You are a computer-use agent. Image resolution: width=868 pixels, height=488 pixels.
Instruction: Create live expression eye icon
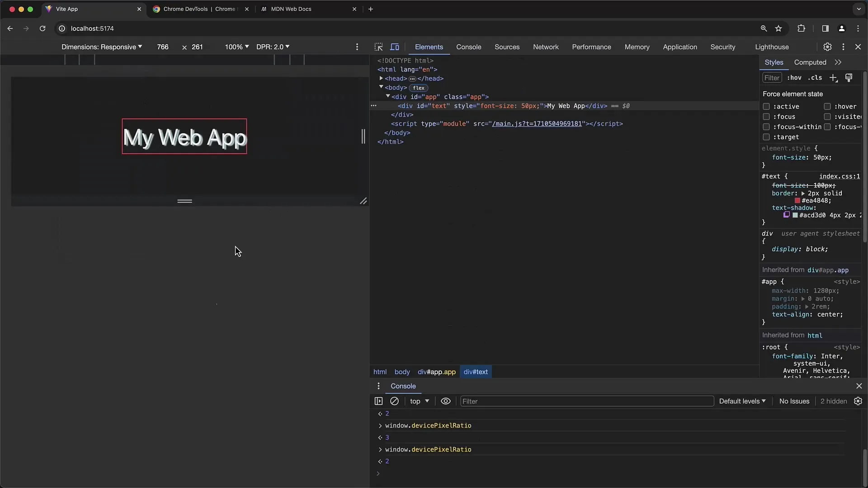446,401
